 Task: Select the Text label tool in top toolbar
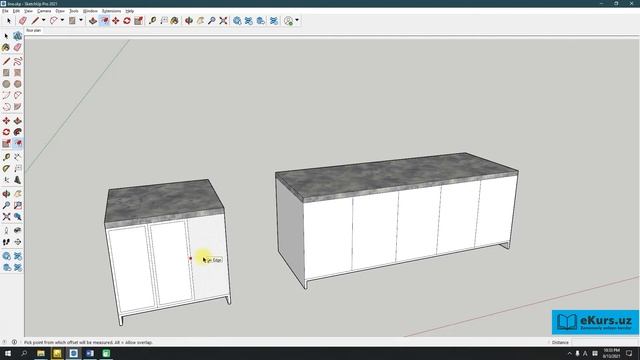(164, 20)
